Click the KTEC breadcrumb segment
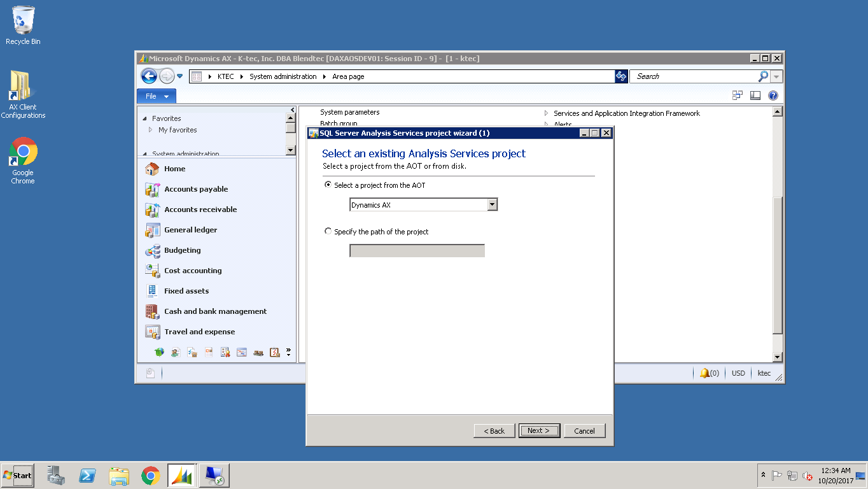Viewport: 868px width, 489px height. [x=225, y=76]
